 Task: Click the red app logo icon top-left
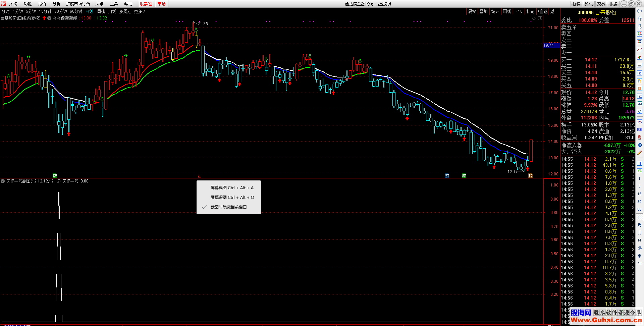coord(3,4)
